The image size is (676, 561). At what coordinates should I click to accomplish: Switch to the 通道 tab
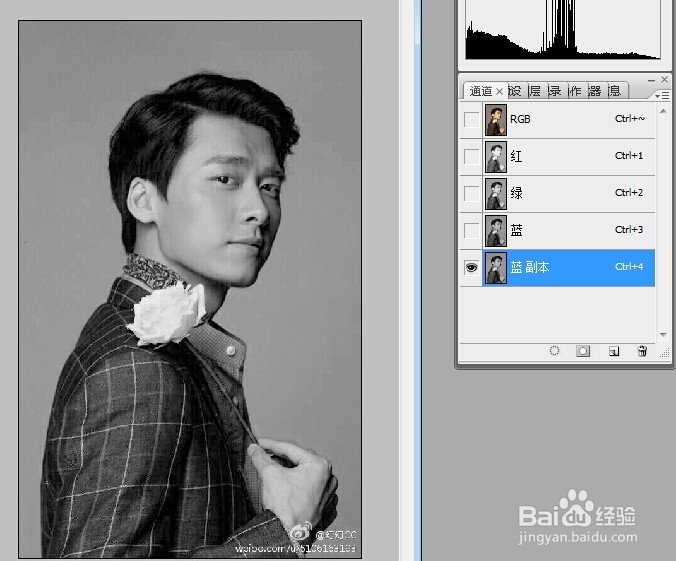[x=481, y=91]
